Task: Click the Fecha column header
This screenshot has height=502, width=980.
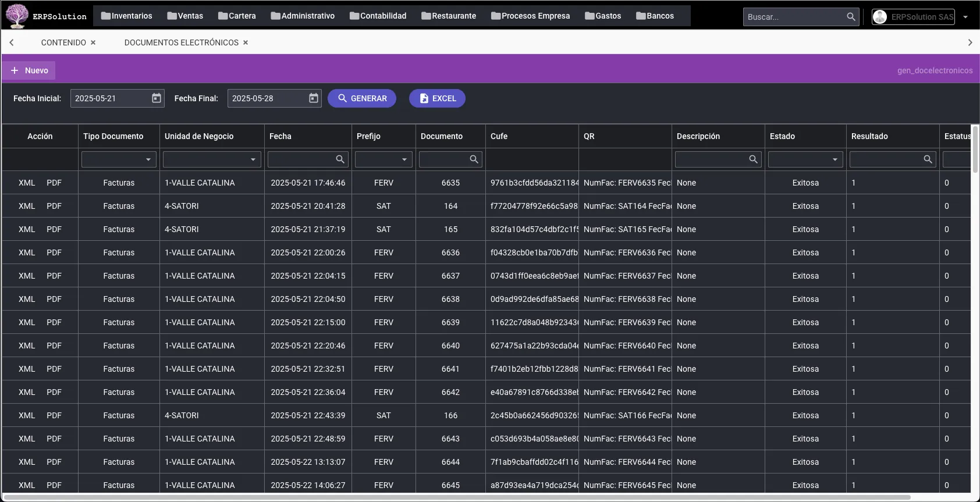Action: [x=308, y=136]
